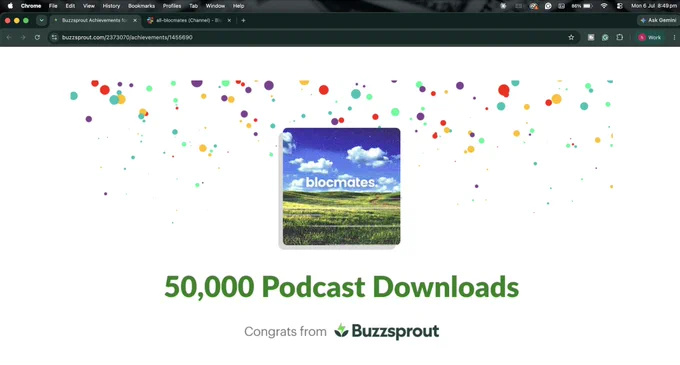
Task: Open the Apple menu
Action: 10,6
